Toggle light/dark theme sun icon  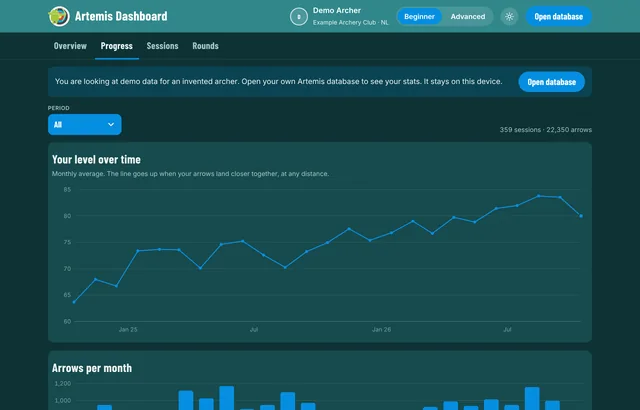(509, 17)
